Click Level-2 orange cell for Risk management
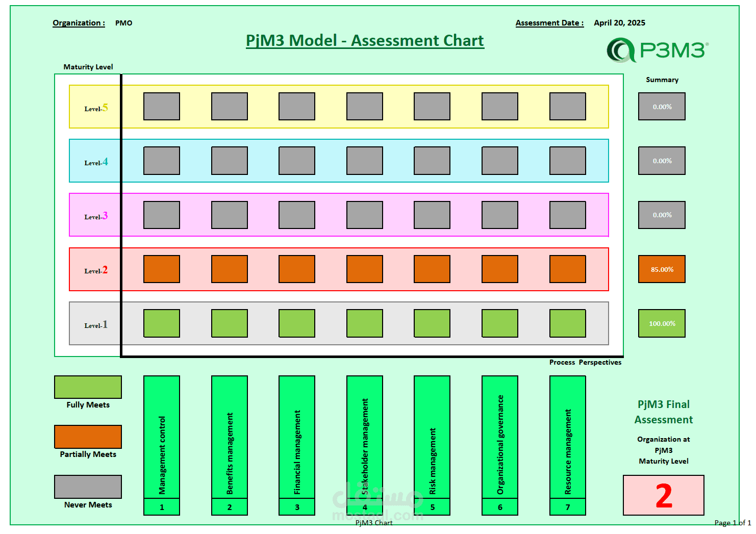756x534 pixels. point(432,269)
